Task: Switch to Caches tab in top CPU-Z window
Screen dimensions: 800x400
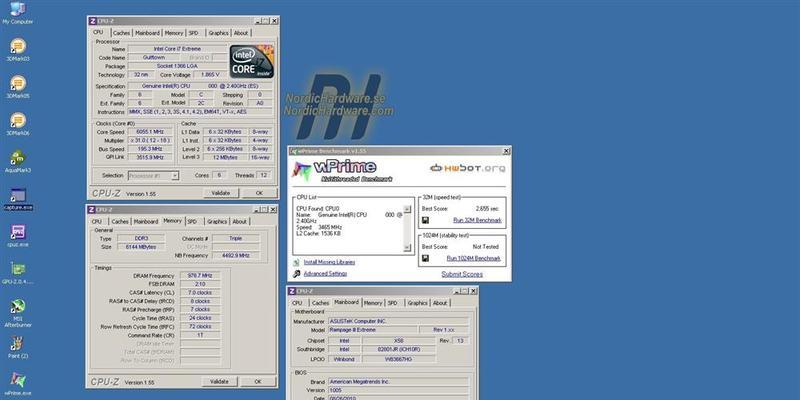Action: [121, 33]
